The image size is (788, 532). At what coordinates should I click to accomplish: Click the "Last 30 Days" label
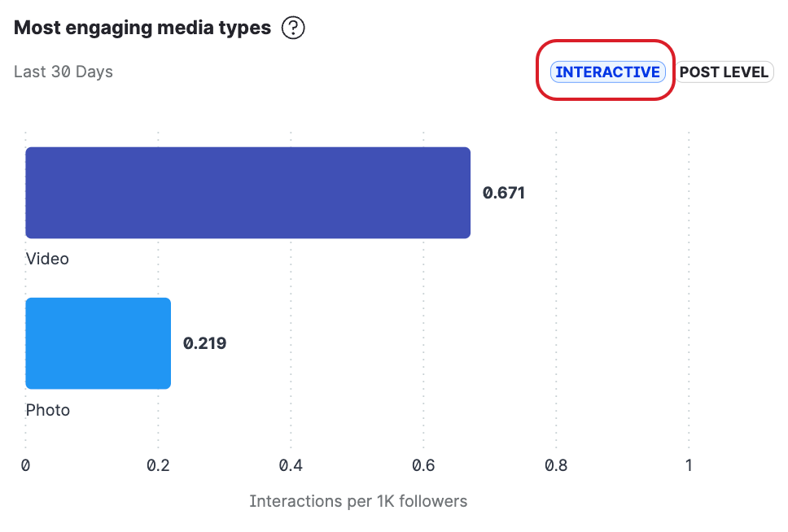pyautogui.click(x=63, y=72)
